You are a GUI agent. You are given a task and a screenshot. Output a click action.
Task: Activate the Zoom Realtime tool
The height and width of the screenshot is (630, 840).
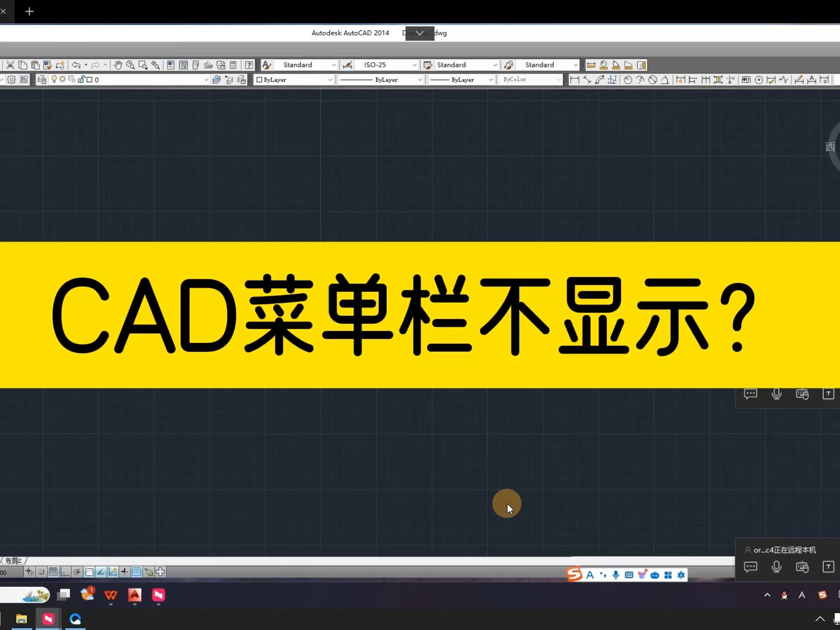[129, 65]
